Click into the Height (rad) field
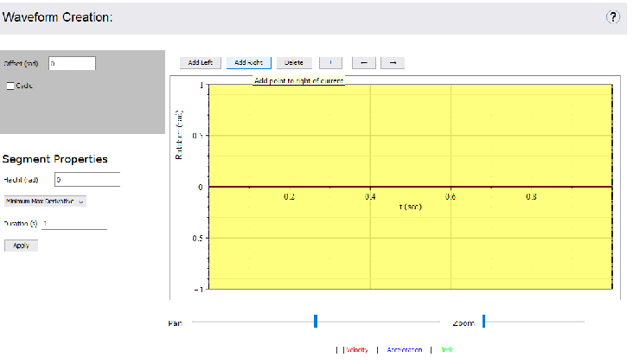 click(x=86, y=180)
